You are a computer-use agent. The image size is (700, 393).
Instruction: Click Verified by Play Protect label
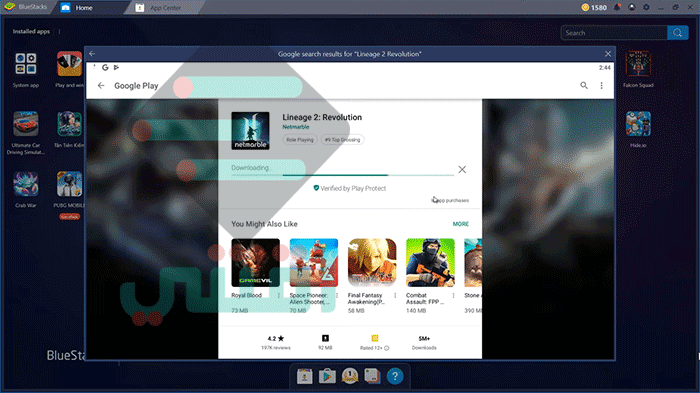click(350, 188)
